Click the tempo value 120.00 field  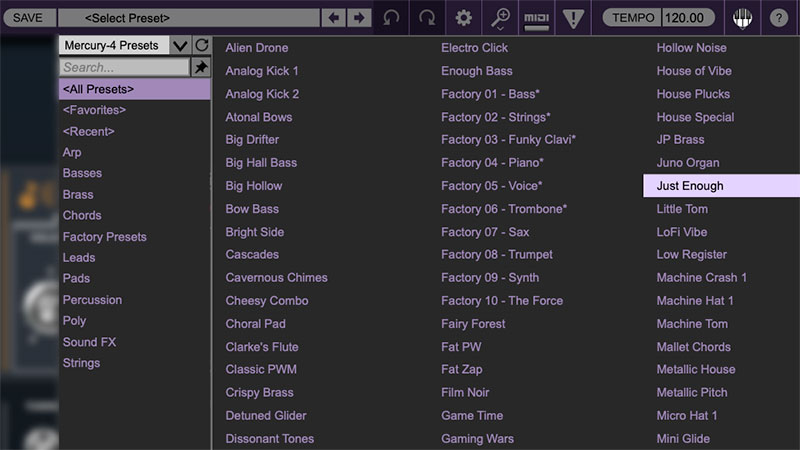(688, 18)
